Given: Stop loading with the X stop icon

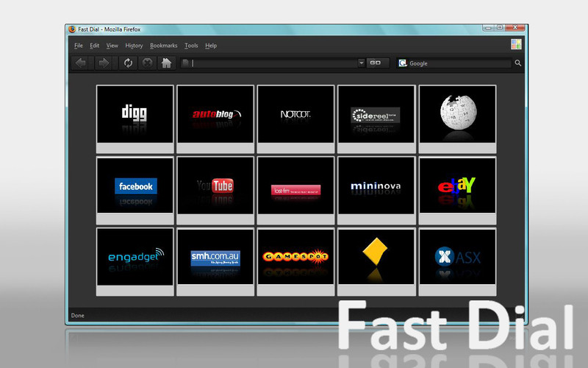Looking at the screenshot, I should 147,63.
